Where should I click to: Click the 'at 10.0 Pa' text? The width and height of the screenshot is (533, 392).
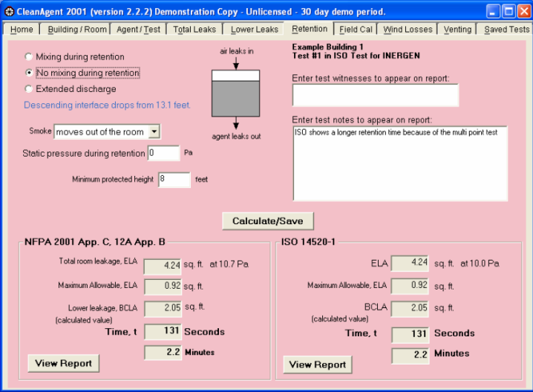tap(480, 264)
